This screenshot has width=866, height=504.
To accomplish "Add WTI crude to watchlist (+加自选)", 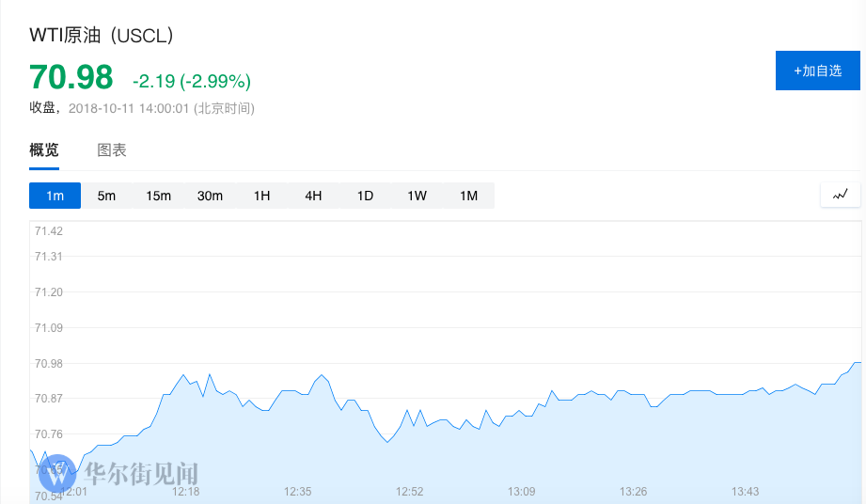I will pyautogui.click(x=817, y=71).
